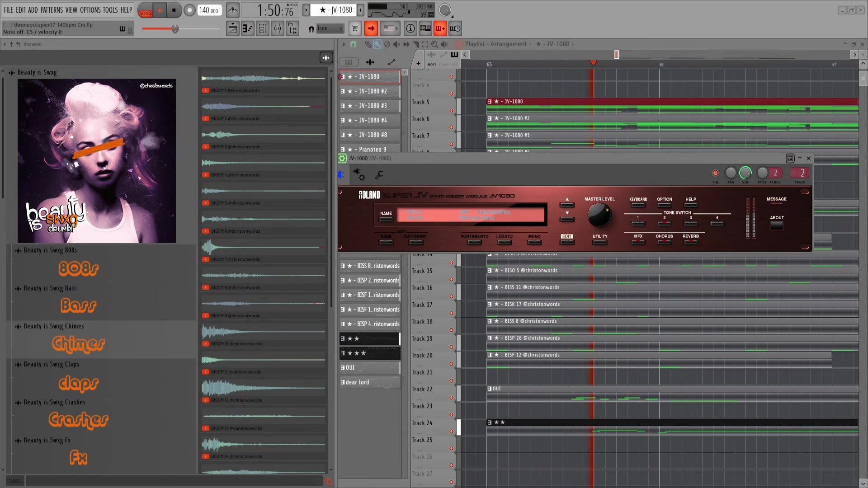Click the Stop playback button

tap(174, 10)
